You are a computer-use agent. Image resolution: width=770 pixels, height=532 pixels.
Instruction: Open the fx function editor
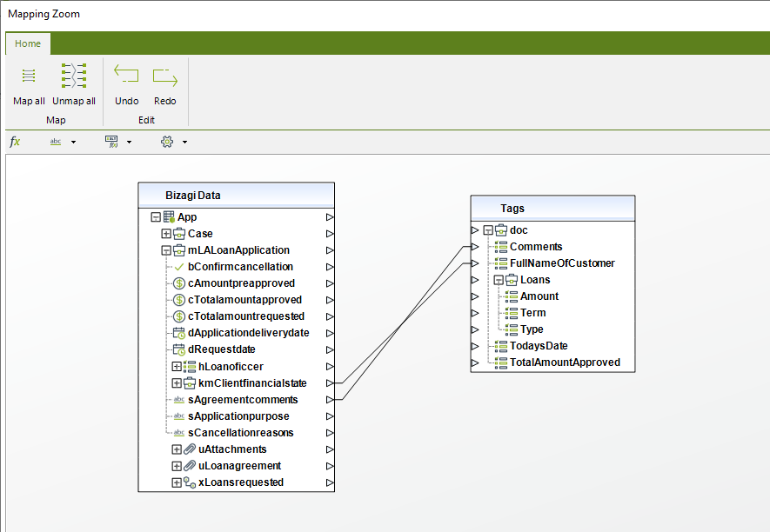click(15, 142)
